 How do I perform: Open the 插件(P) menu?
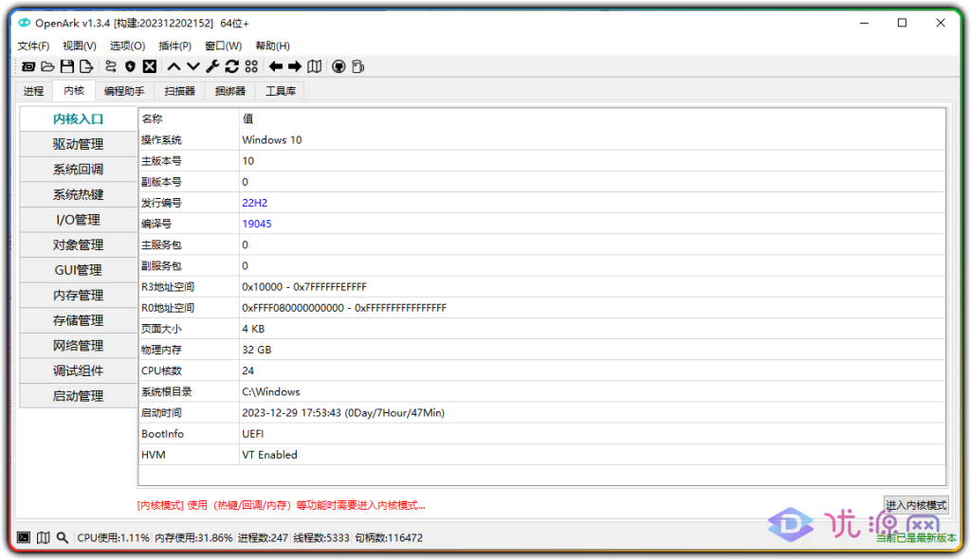[175, 45]
